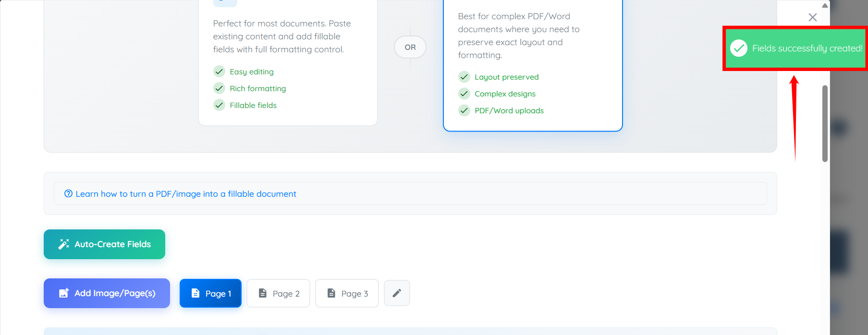Click the check icon beside Rich formatting
The height and width of the screenshot is (335, 868).
(x=219, y=88)
